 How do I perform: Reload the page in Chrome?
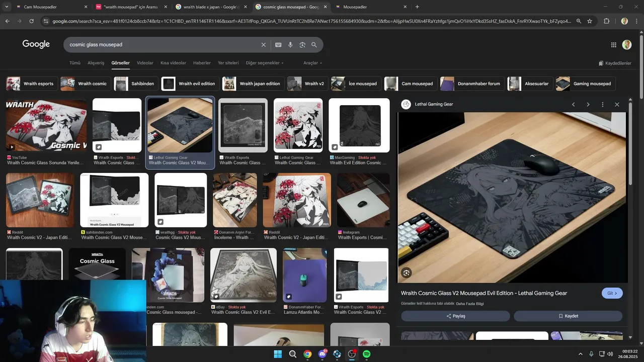pos(31,21)
